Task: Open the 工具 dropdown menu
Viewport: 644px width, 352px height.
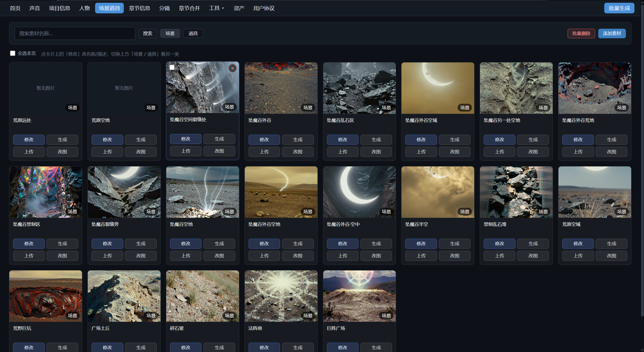Action: [x=216, y=8]
